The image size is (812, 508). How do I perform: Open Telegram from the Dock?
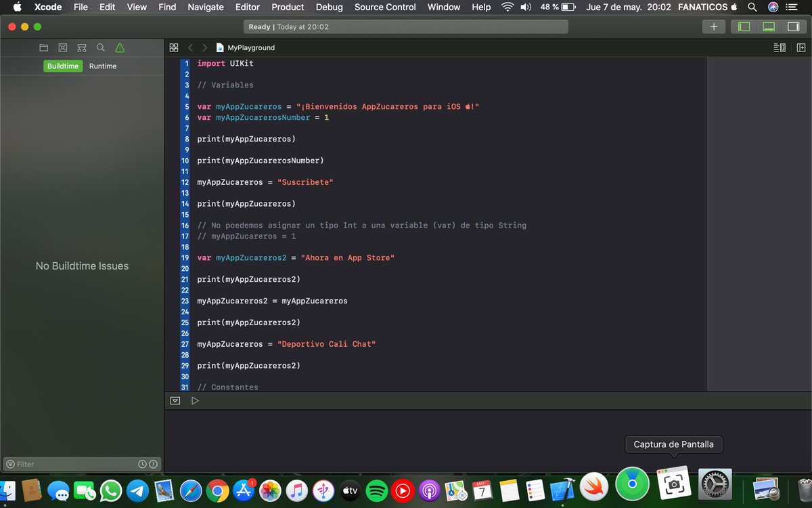tap(137, 490)
